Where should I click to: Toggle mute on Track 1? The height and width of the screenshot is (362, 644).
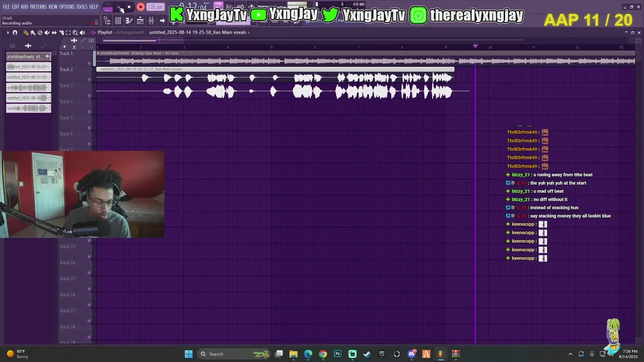(90, 63)
